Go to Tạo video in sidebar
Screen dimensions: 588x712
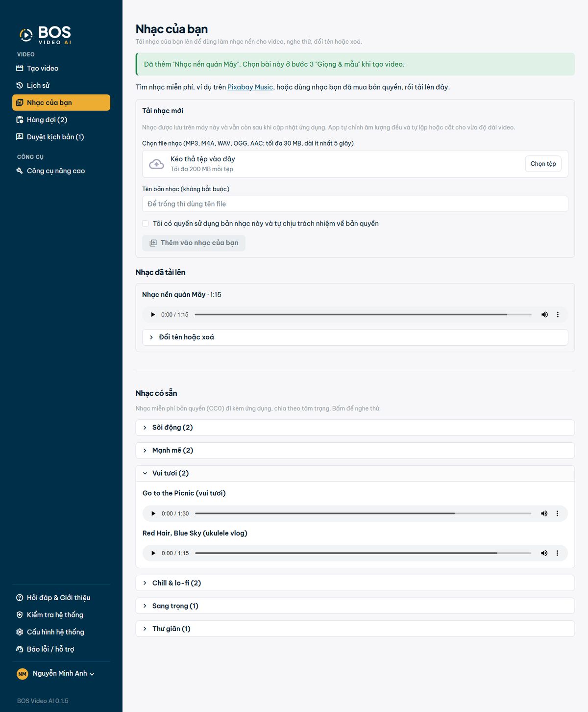point(61,68)
